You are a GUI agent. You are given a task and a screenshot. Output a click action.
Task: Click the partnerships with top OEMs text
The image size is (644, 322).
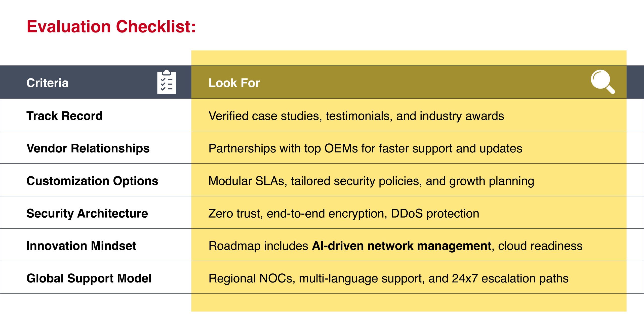(x=365, y=149)
